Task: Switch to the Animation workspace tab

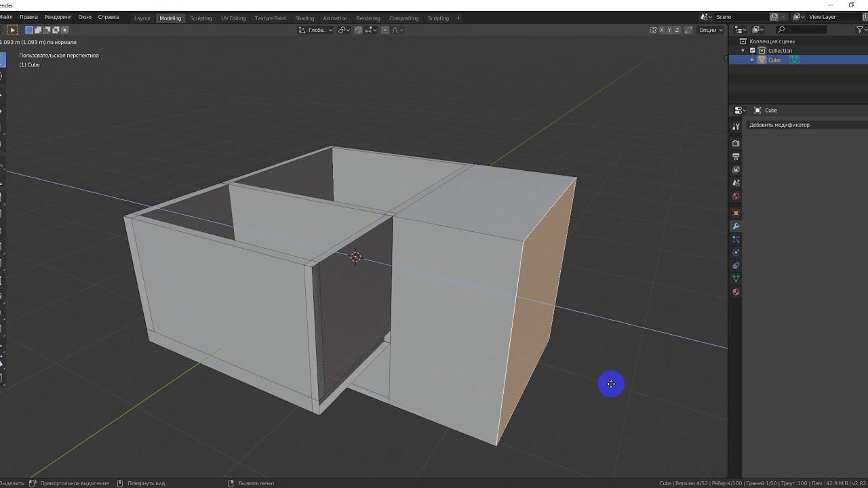Action: pos(335,18)
